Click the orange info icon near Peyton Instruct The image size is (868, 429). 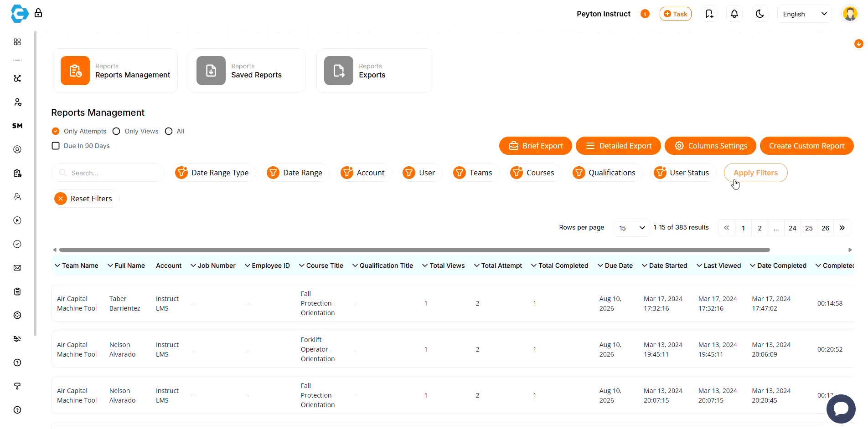point(645,14)
